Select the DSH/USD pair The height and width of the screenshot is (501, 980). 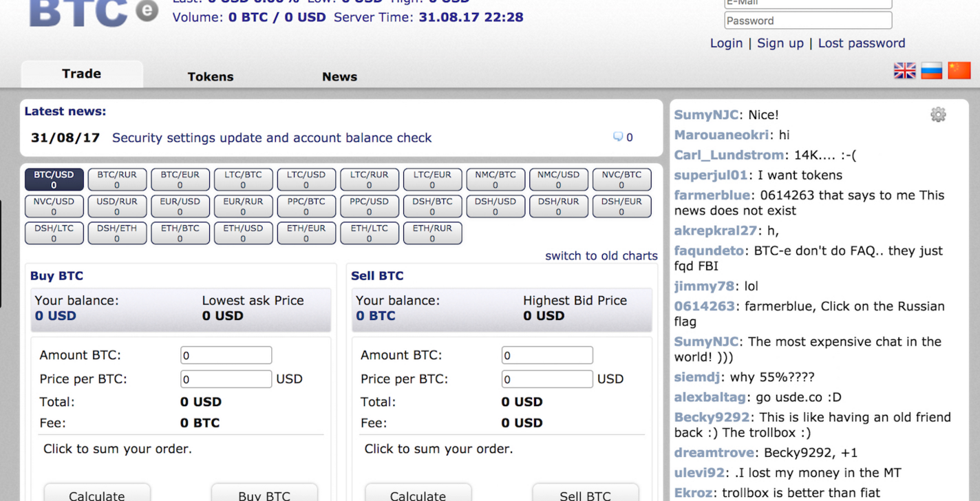coord(496,206)
